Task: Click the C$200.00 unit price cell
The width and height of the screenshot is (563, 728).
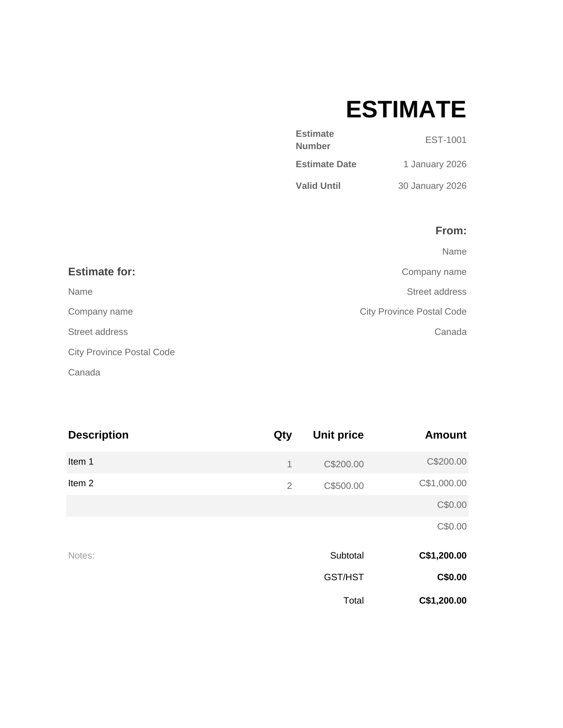Action: [344, 464]
